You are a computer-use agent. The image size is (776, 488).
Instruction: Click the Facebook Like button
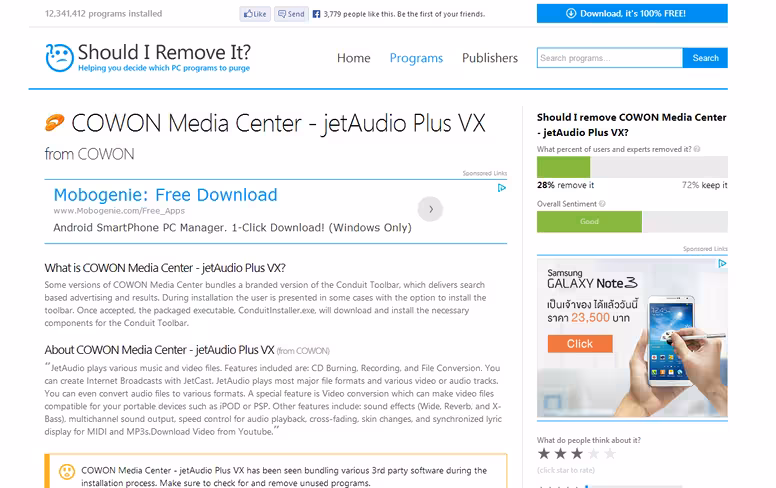click(255, 14)
